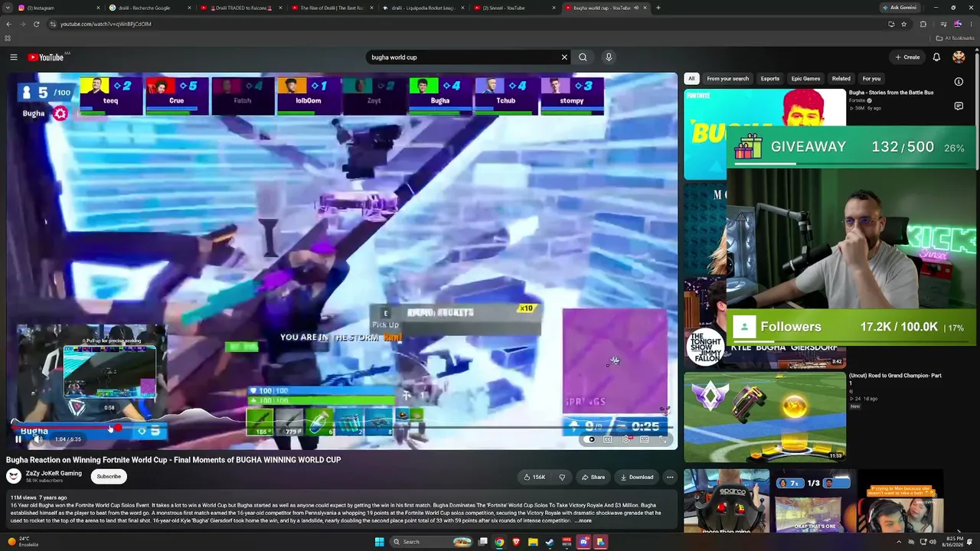This screenshot has height=551, width=980.
Task: Pause the video with the player button
Action: [x=18, y=439]
